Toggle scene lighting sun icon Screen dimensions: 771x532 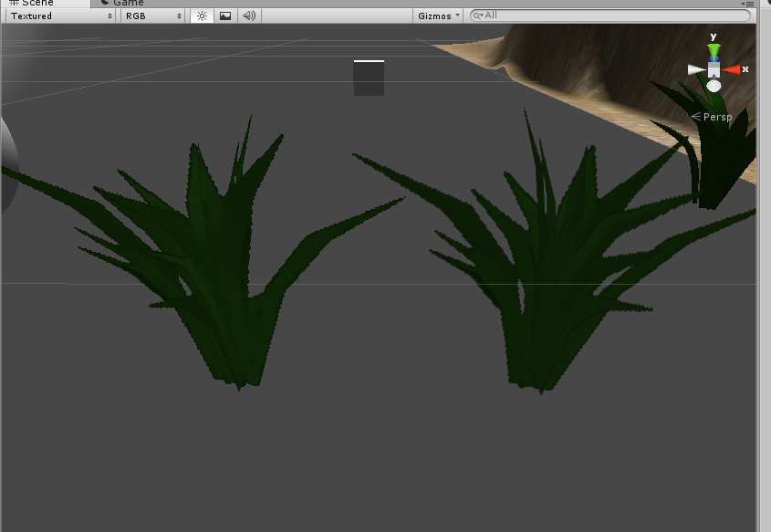pyautogui.click(x=202, y=16)
